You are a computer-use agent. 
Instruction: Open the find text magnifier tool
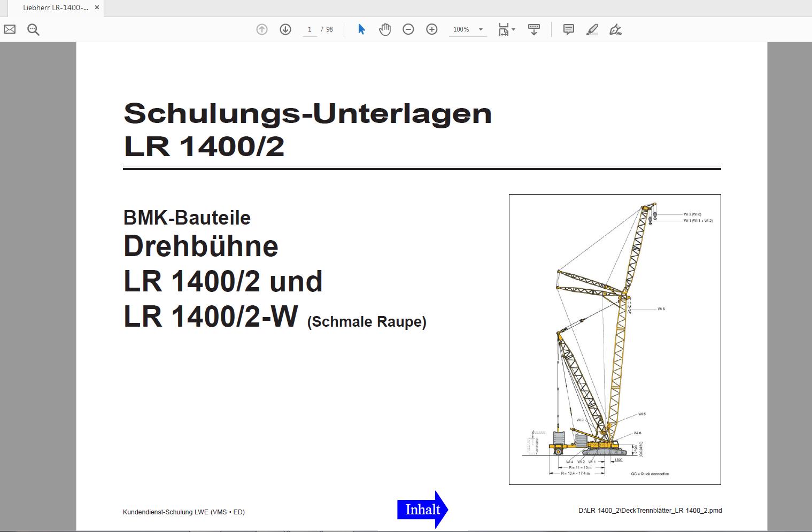33,29
